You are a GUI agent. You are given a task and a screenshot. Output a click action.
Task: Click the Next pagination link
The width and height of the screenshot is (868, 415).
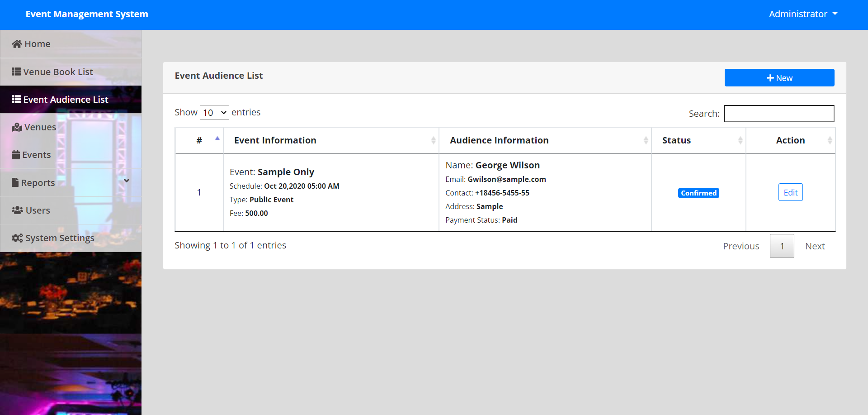tap(815, 246)
